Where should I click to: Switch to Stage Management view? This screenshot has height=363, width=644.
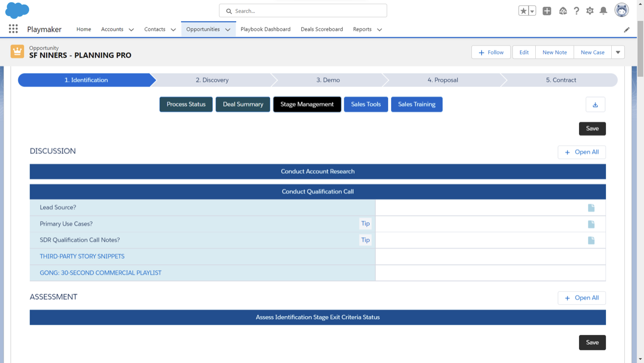click(307, 105)
